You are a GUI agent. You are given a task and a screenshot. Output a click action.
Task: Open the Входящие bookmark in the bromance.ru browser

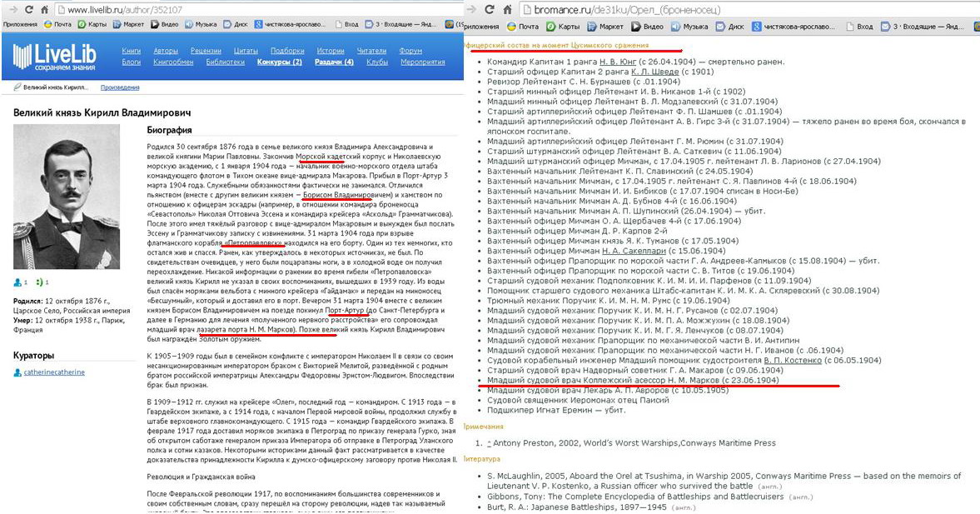pyautogui.click(x=923, y=27)
